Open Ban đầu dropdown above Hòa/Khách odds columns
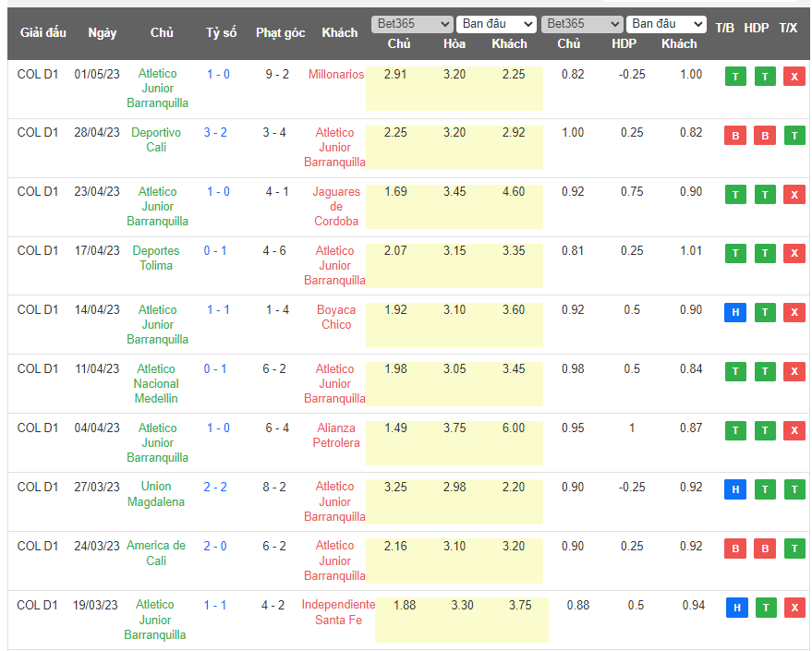 pyautogui.click(x=497, y=24)
